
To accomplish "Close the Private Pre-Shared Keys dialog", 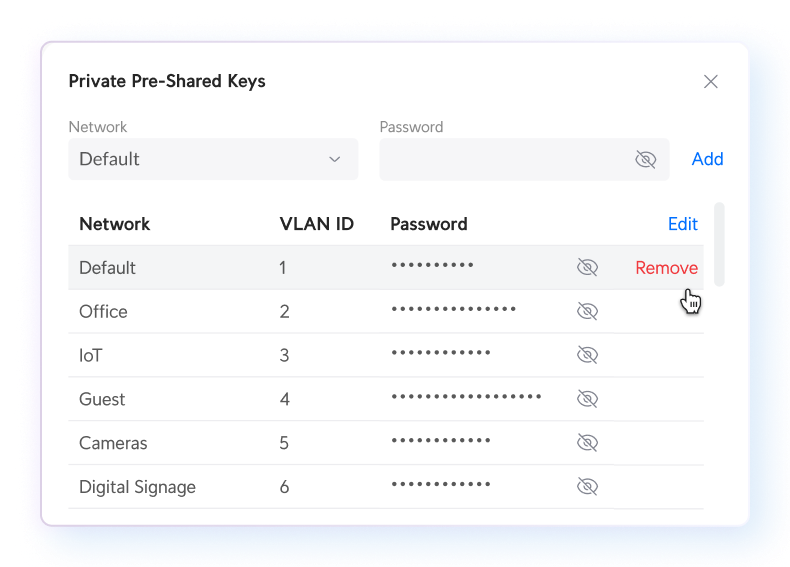I will 710,82.
